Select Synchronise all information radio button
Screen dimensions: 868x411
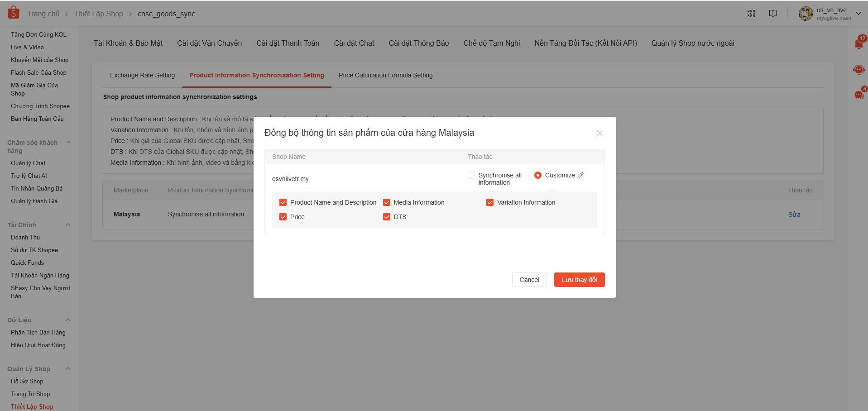471,175
